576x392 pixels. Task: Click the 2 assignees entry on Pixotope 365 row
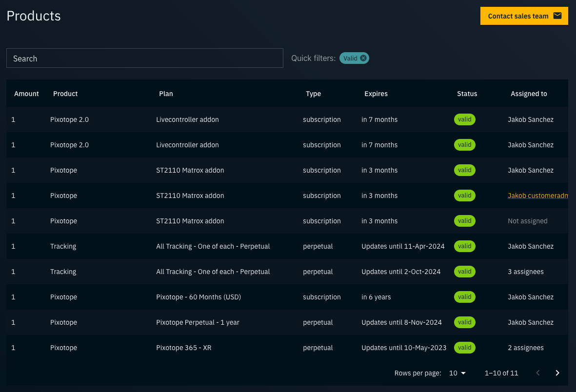point(526,348)
